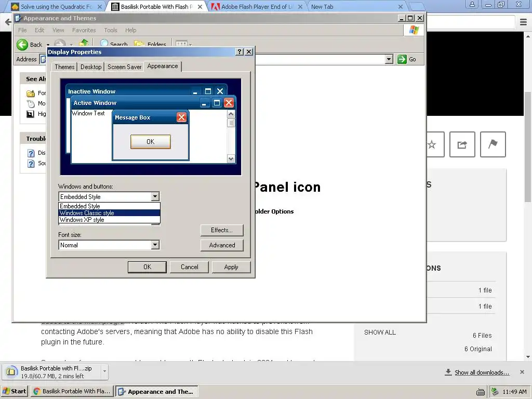Click Appearance and Themes taskbar item
532x399 pixels.
pyautogui.click(x=157, y=391)
